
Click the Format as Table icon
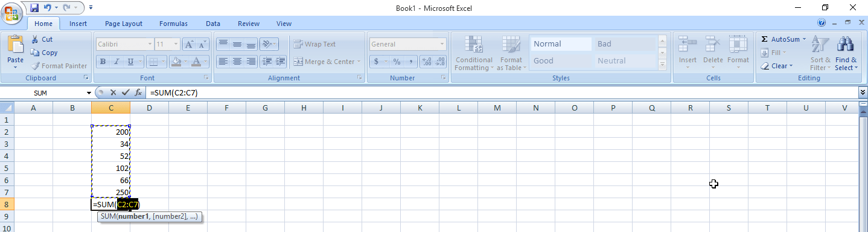coord(511,45)
